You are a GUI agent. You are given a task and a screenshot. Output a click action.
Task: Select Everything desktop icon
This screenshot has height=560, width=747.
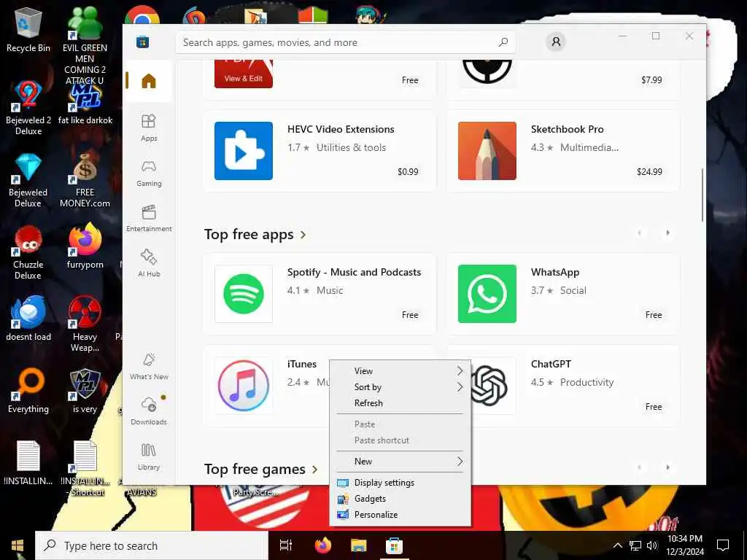[28, 391]
